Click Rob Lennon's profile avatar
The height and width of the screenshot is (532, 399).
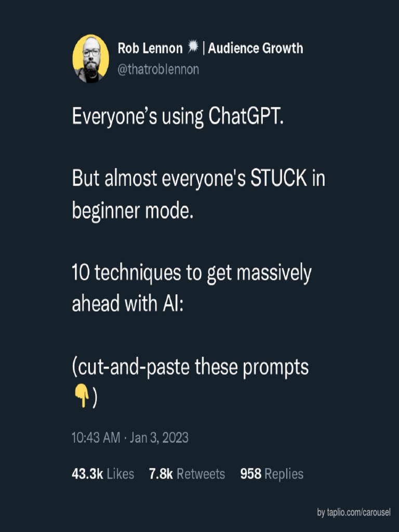90,58
